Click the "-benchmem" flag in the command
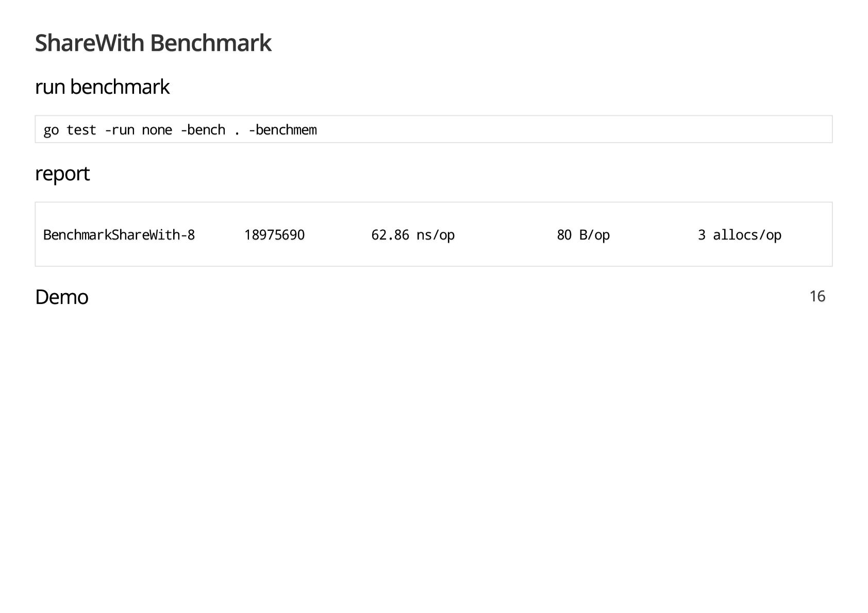Screen dimensions: 868x613 pos(282,130)
